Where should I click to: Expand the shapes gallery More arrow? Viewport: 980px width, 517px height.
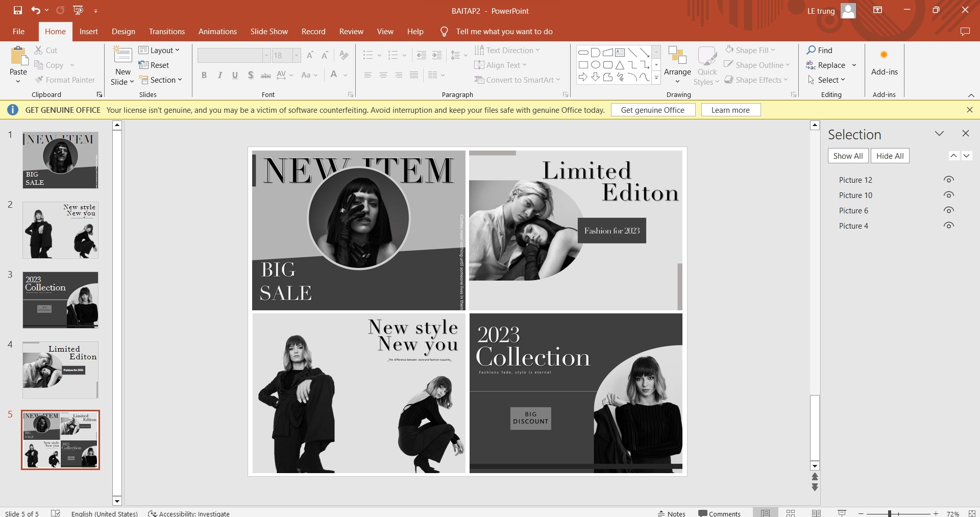point(656,78)
